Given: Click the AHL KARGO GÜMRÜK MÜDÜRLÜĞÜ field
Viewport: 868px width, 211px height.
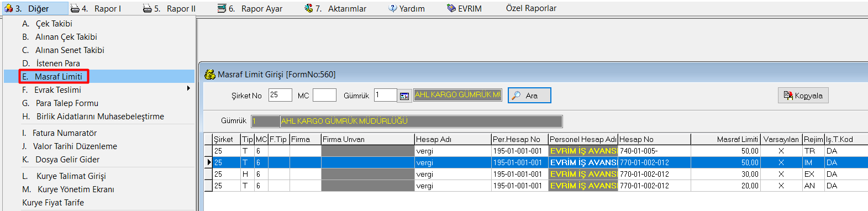Looking at the screenshot, I should (x=421, y=121).
